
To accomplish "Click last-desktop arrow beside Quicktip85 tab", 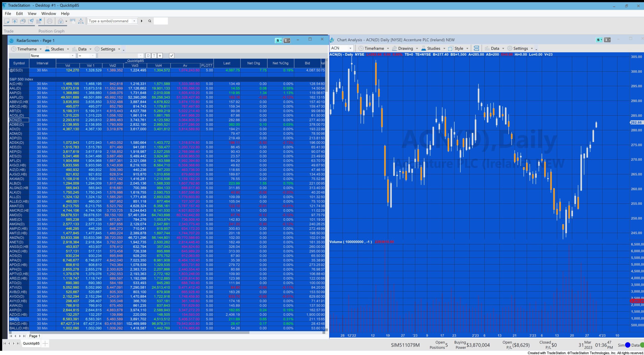I will click(18, 343).
